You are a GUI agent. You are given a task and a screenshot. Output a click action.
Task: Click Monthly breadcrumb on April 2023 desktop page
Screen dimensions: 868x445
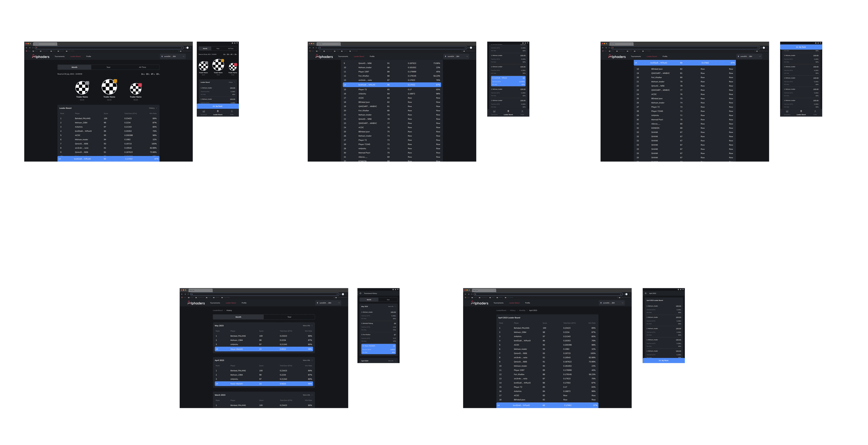click(522, 310)
